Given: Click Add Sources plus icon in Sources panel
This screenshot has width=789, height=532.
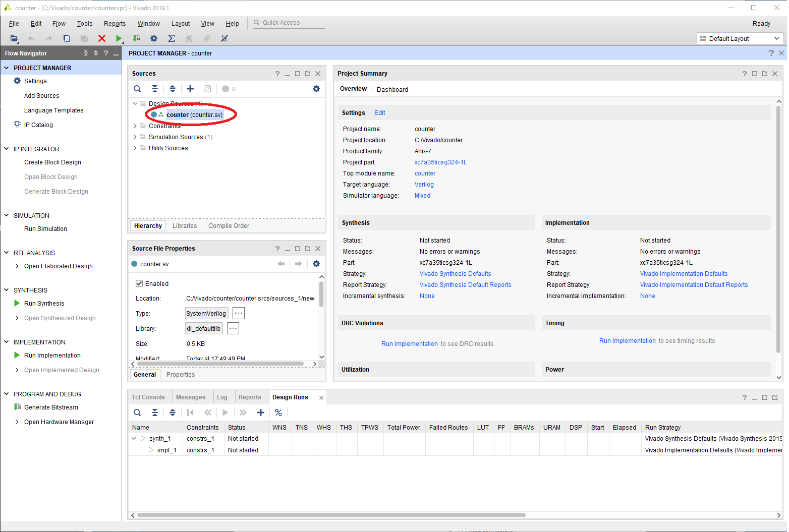Looking at the screenshot, I should 190,89.
